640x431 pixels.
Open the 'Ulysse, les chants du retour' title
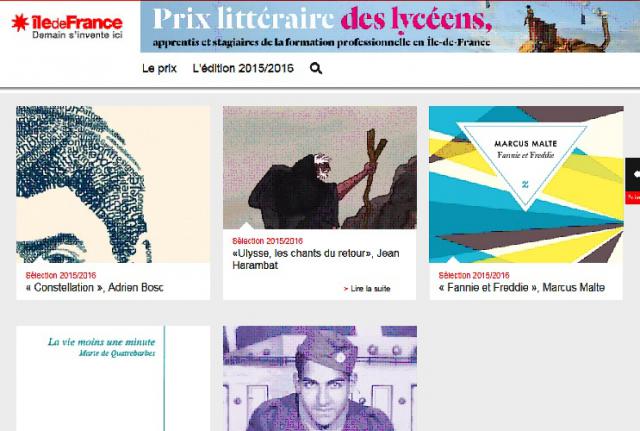click(x=316, y=259)
